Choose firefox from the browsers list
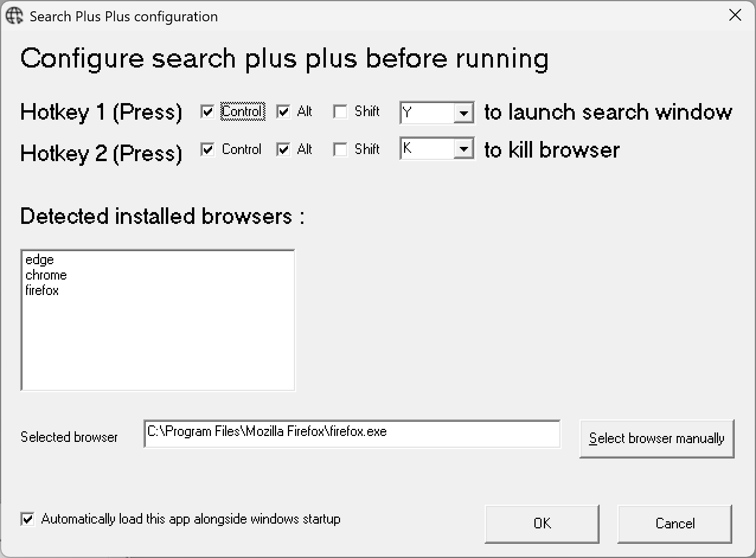756x558 pixels. [42, 291]
